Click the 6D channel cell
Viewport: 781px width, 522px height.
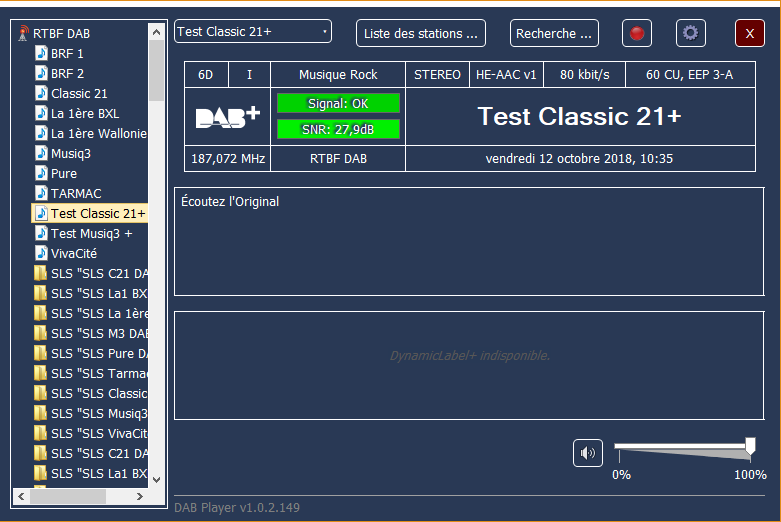(206, 75)
